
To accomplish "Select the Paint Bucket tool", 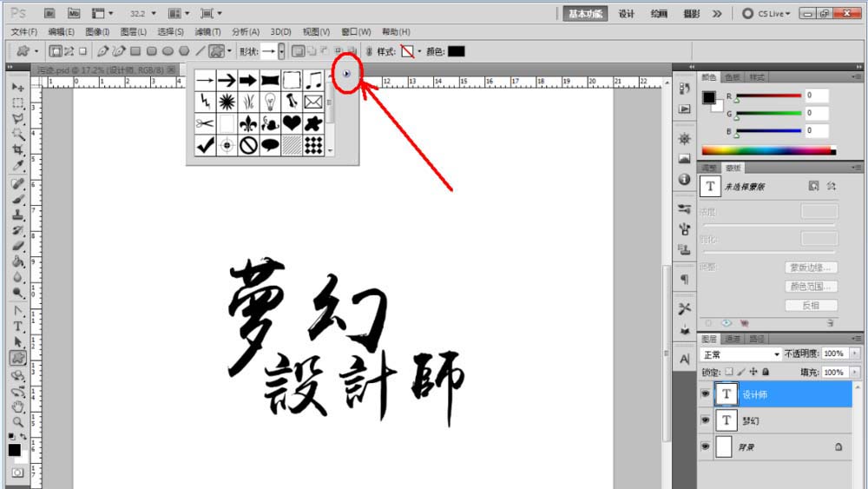I will click(x=17, y=261).
